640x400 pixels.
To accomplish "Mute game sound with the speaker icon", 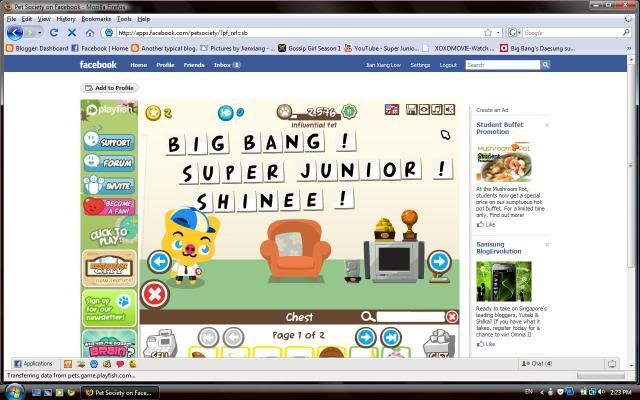I will coord(449,109).
